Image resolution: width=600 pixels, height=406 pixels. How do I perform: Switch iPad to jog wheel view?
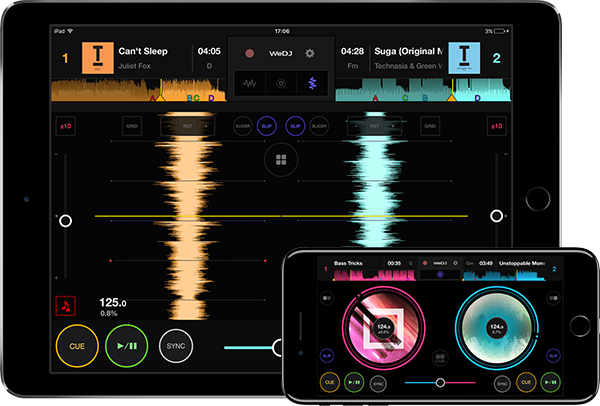coord(281,83)
